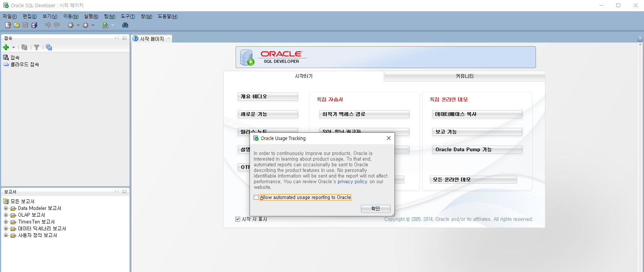The image size is (644, 272).
Task: Open the 도구(T) menu
Action: 128,16
